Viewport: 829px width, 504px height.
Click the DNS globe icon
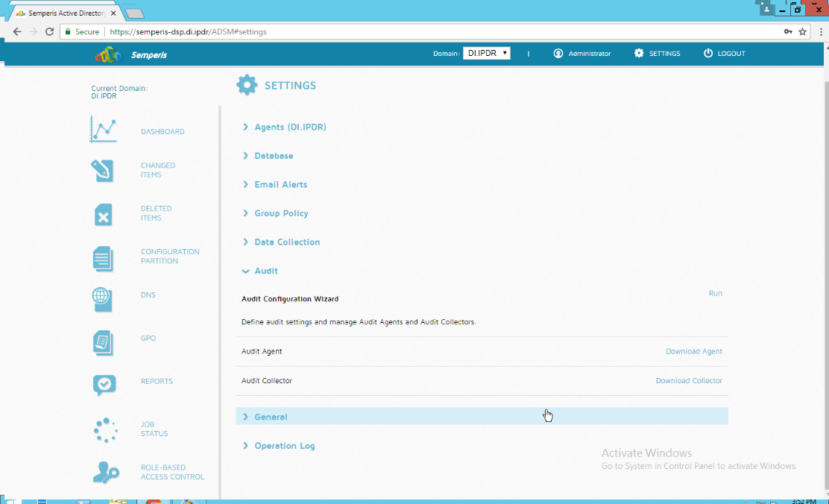click(103, 298)
